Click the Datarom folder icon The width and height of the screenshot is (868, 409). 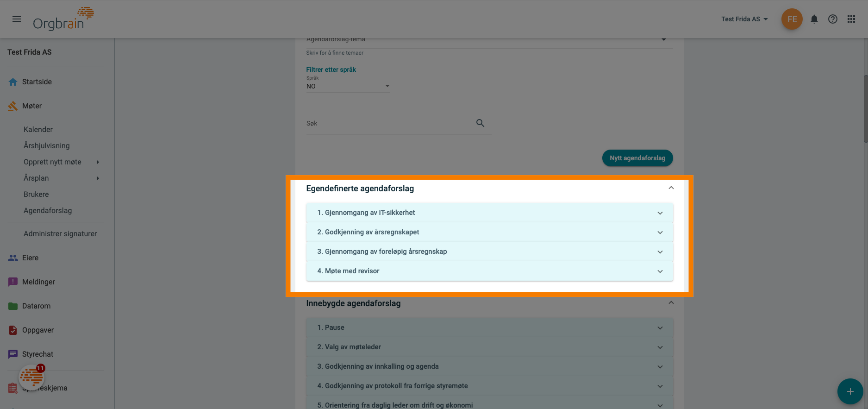point(13,306)
